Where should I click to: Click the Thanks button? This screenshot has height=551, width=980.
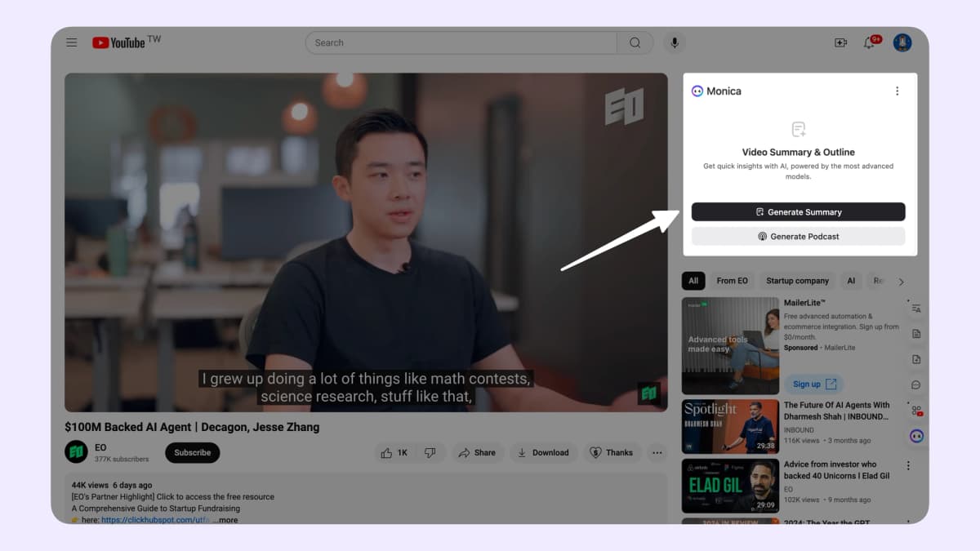[x=612, y=452]
